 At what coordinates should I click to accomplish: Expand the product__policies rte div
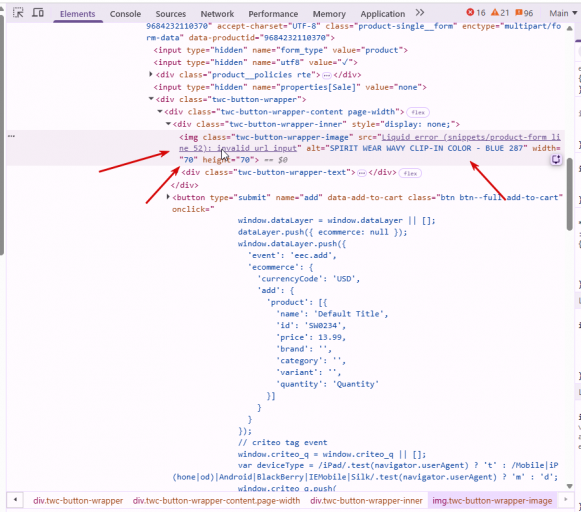(151, 74)
